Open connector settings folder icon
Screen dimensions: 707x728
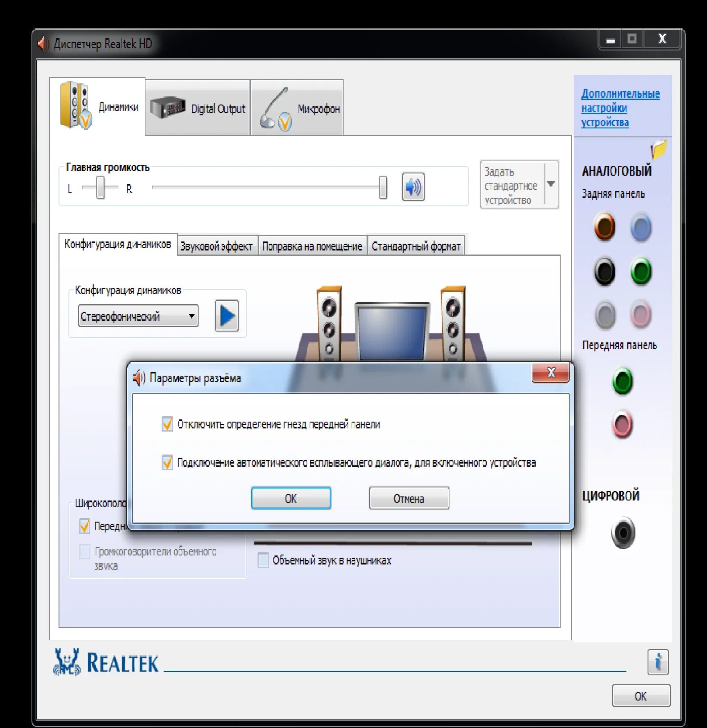click(658, 149)
